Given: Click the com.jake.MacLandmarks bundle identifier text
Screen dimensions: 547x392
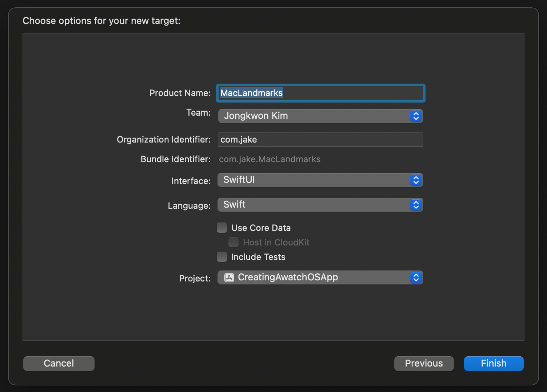Looking at the screenshot, I should point(269,159).
